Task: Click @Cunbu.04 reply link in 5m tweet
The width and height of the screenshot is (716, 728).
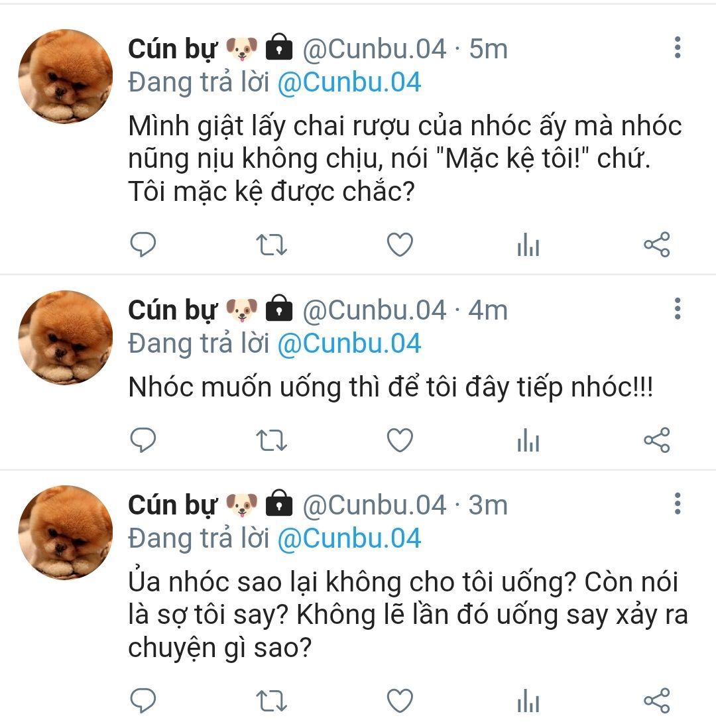Action: click(x=349, y=83)
